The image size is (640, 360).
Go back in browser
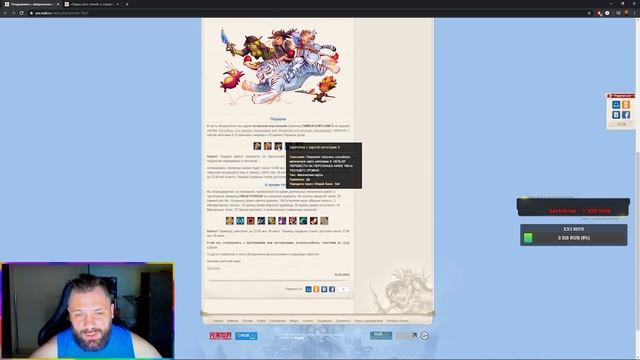click(x=5, y=13)
